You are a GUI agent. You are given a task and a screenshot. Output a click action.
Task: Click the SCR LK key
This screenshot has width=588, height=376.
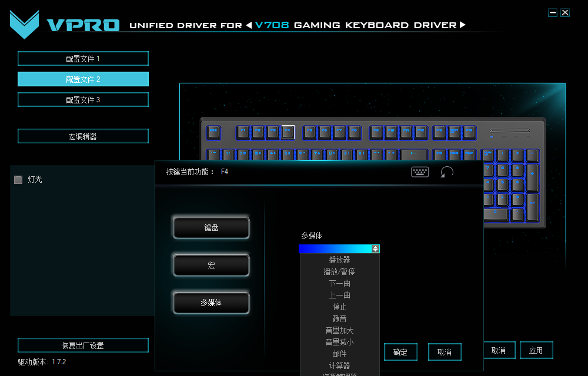(454, 132)
